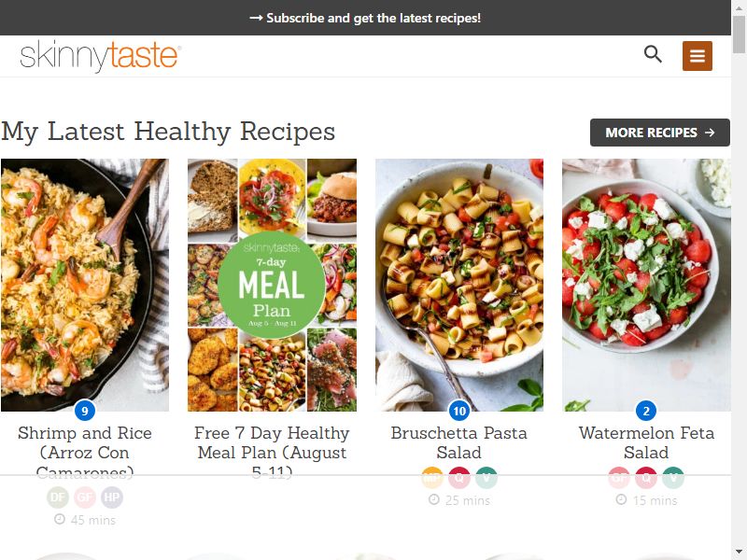
Task: Click the HP high-protein diet badge
Action: coord(112,497)
